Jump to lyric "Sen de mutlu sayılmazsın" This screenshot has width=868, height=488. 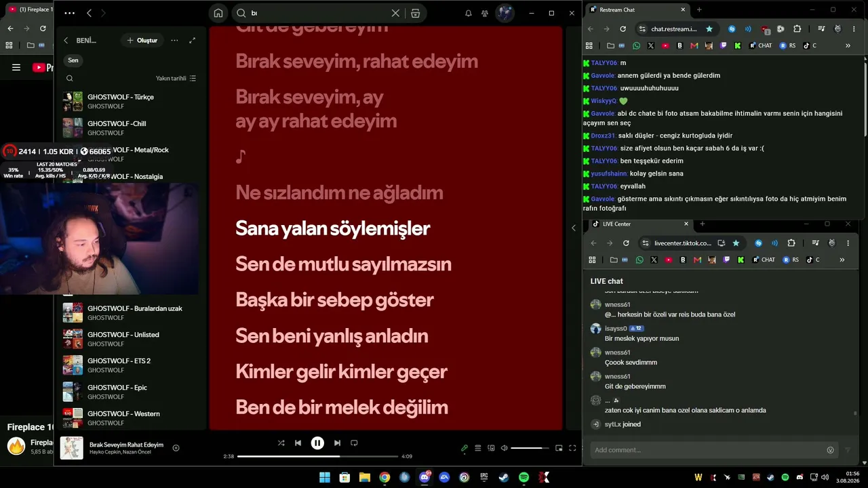[343, 264]
